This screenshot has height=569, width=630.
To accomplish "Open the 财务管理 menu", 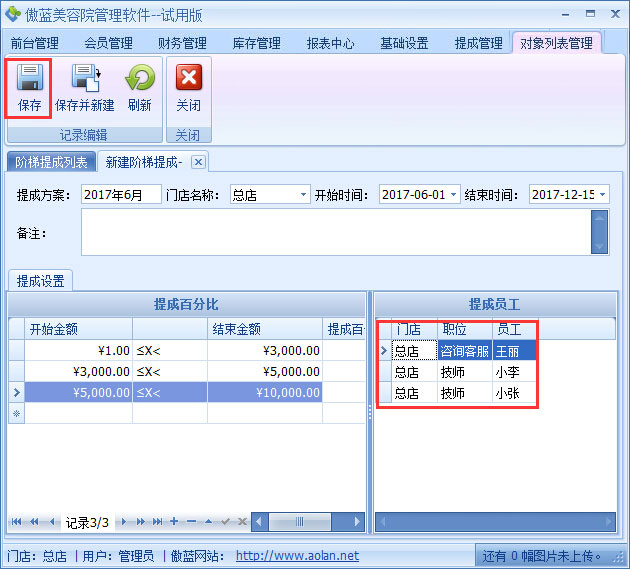I will pyautogui.click(x=182, y=43).
